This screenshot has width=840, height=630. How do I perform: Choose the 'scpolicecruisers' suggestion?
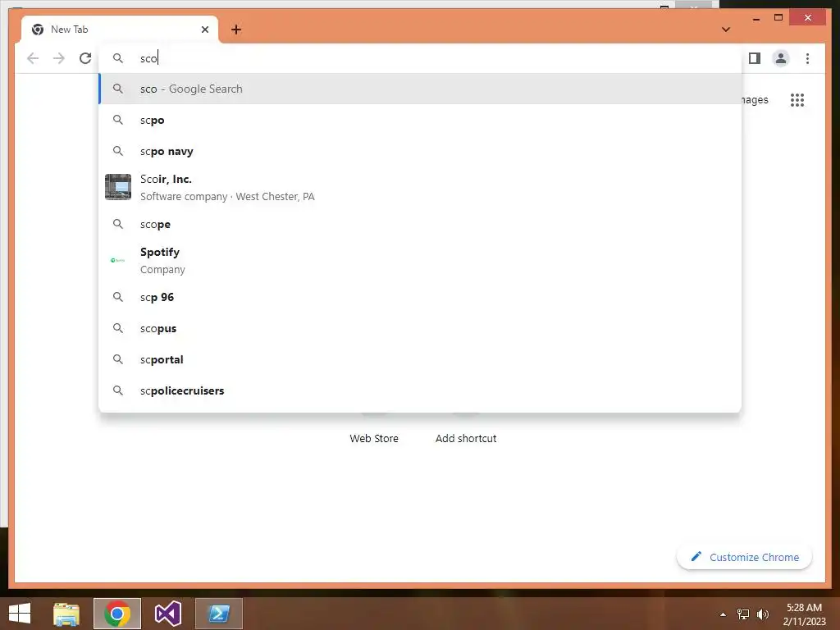tap(421, 390)
